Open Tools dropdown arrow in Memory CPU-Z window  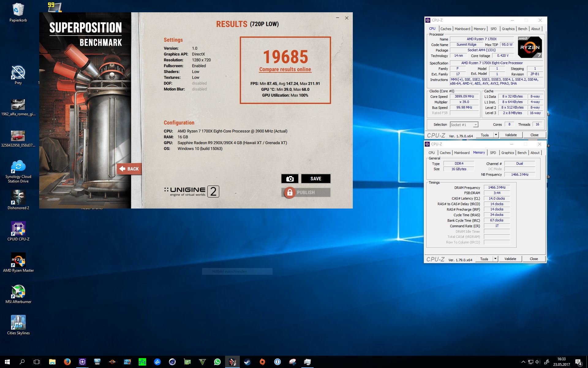click(x=495, y=259)
